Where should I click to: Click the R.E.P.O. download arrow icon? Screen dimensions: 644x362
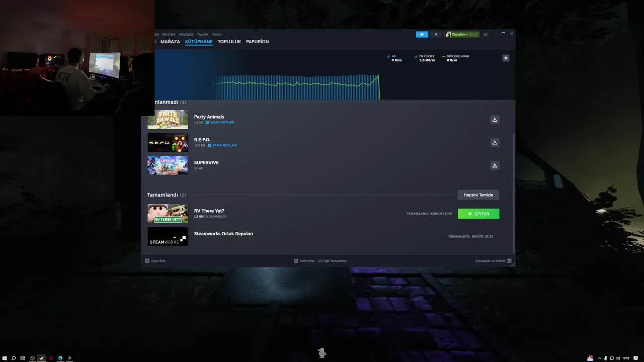tap(495, 142)
